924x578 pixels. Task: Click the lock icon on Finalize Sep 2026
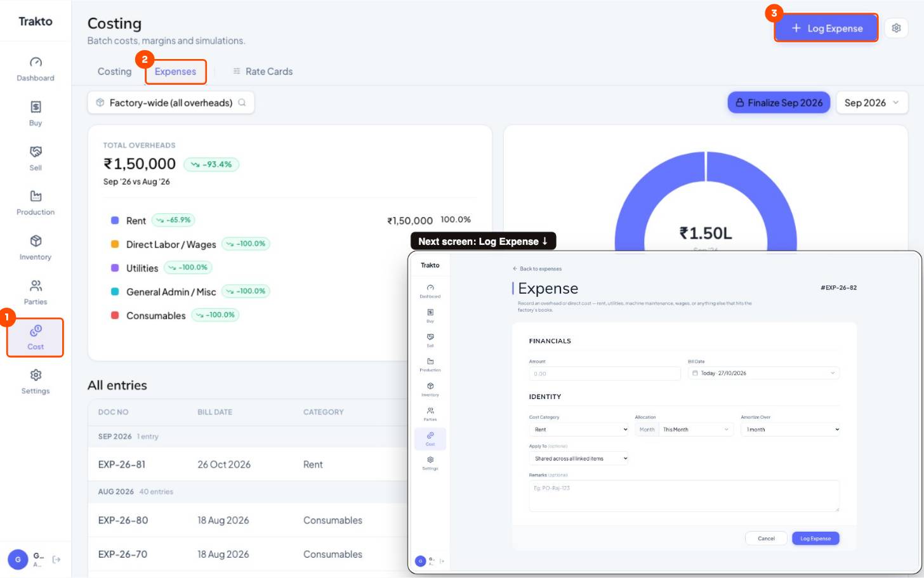tap(739, 103)
